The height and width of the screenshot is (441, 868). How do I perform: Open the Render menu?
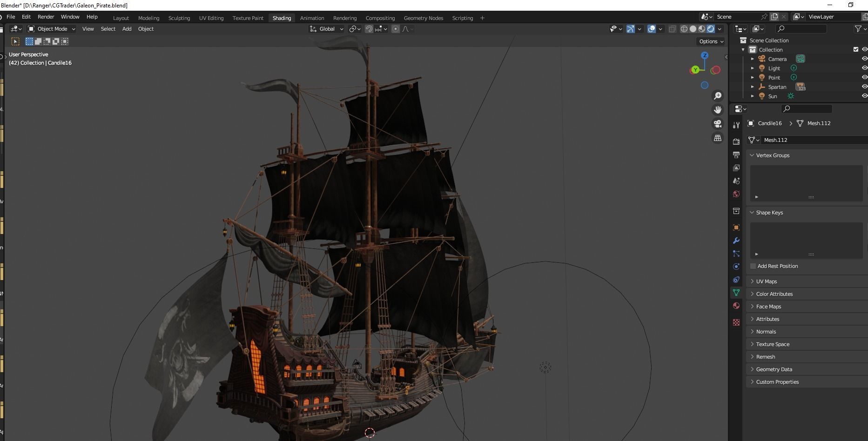46,17
